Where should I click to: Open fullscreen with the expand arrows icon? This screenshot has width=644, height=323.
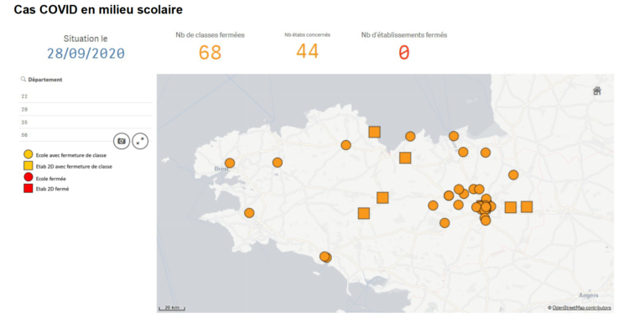tap(140, 141)
